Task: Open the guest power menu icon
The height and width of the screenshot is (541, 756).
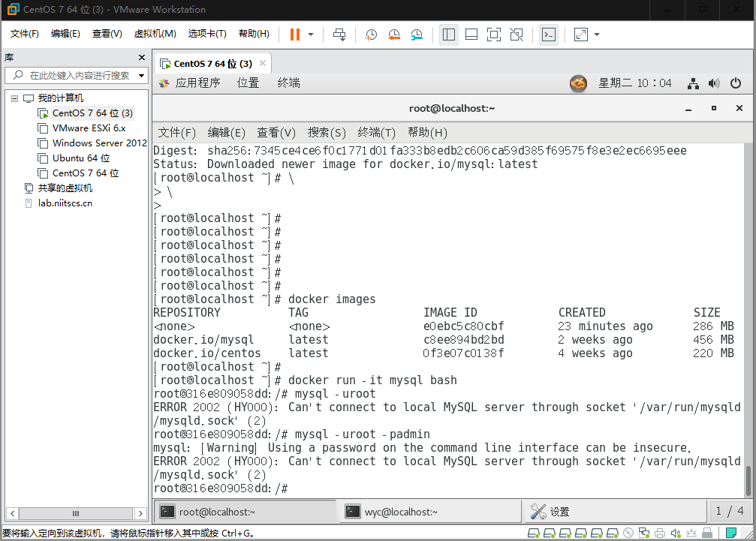Action: click(735, 83)
